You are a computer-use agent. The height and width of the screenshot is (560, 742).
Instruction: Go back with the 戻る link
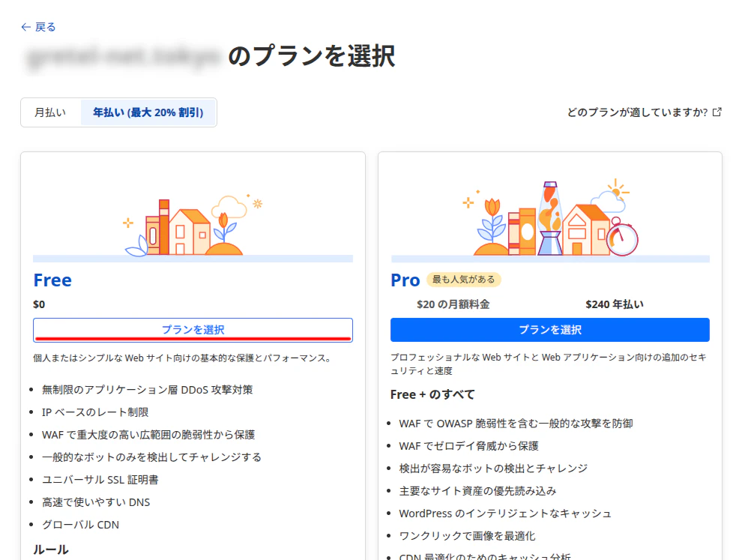click(x=38, y=27)
